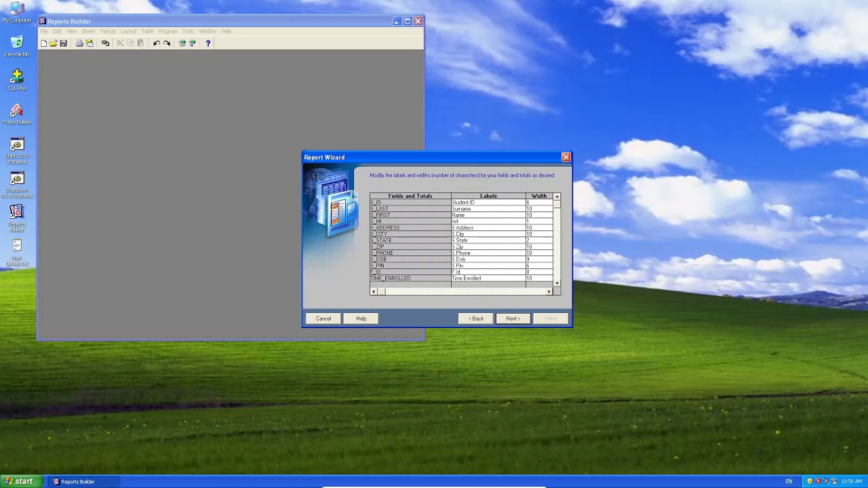Click the Redo arrow icon in toolbar
Screen dimensions: 868x488
(x=167, y=43)
